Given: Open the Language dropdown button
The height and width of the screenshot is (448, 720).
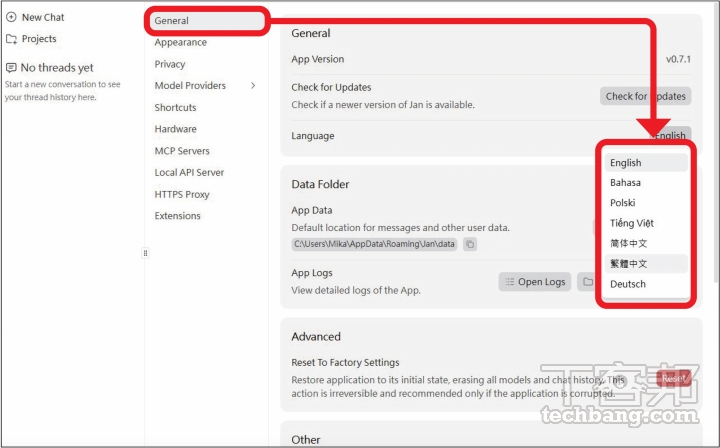Looking at the screenshot, I should [670, 134].
